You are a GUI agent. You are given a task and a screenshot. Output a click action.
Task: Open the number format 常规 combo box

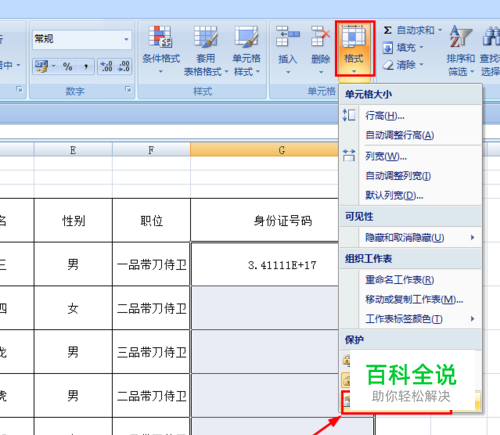point(82,39)
